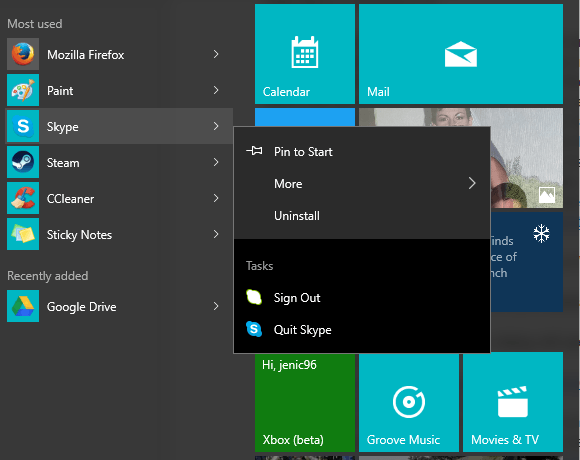Choose More in the context menu

coord(362,184)
